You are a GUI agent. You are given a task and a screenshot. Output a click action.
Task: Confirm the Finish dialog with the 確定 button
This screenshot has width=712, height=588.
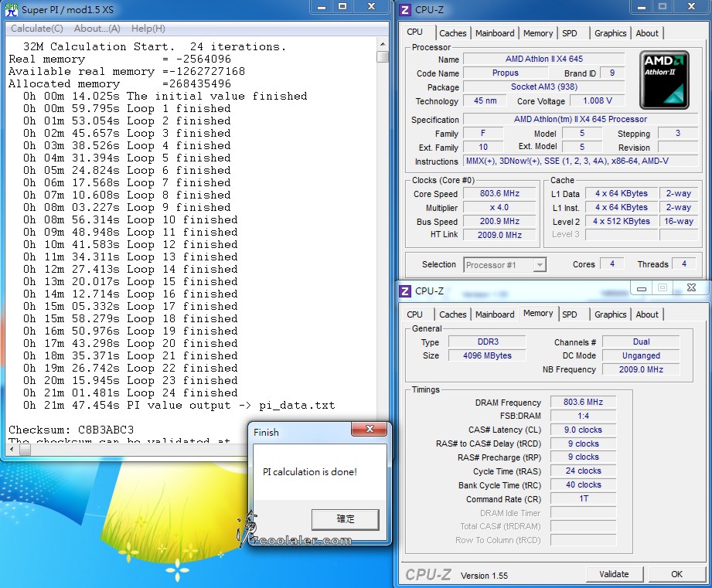pyautogui.click(x=345, y=519)
